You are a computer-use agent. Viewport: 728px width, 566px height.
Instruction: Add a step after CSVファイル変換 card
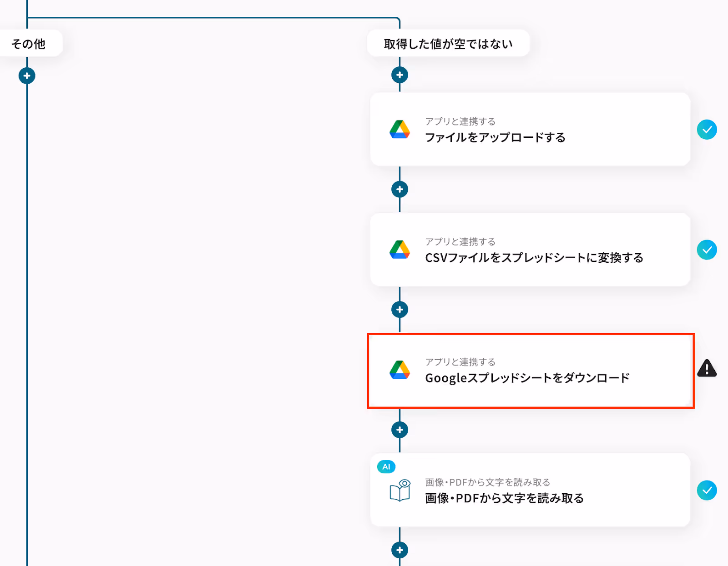(399, 310)
